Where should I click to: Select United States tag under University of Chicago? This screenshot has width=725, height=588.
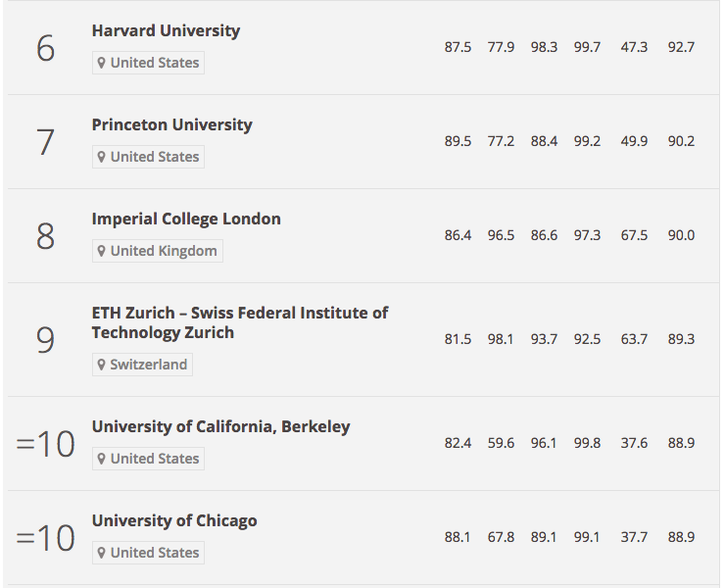tap(148, 553)
